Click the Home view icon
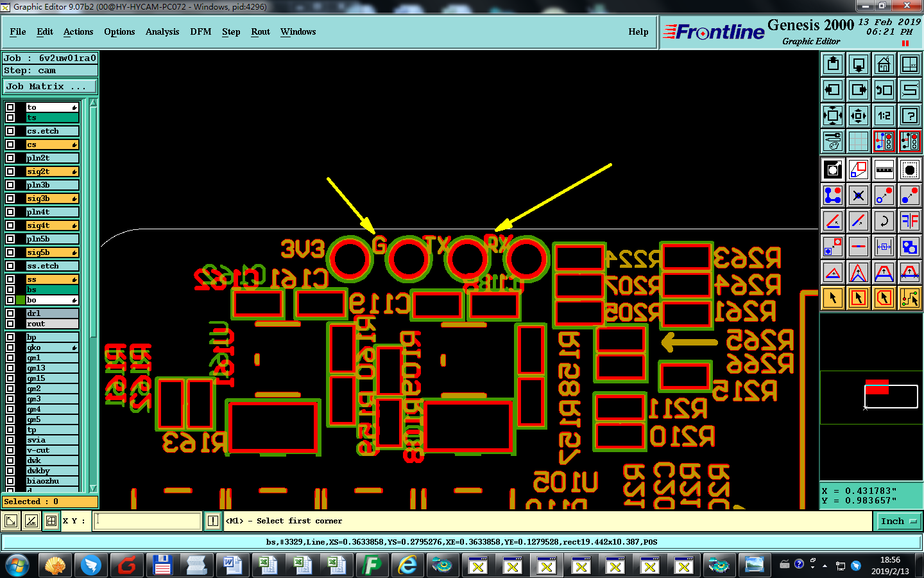Image resolution: width=924 pixels, height=578 pixels. [x=884, y=64]
